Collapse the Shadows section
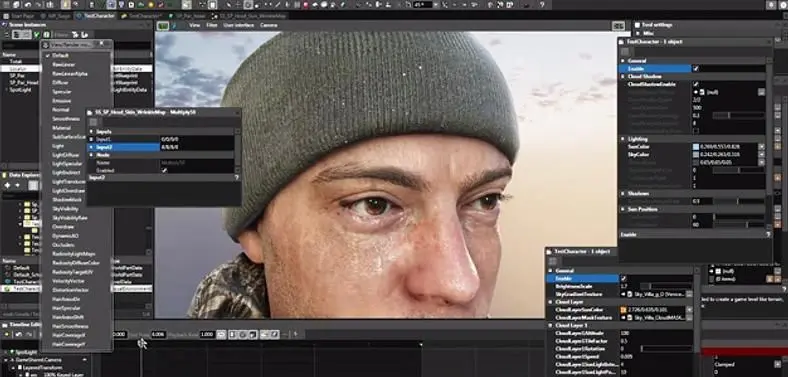 click(623, 194)
